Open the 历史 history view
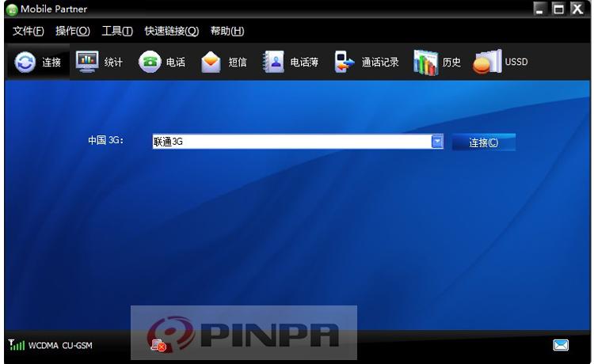Viewport: 594px width, 364px height. click(x=436, y=62)
